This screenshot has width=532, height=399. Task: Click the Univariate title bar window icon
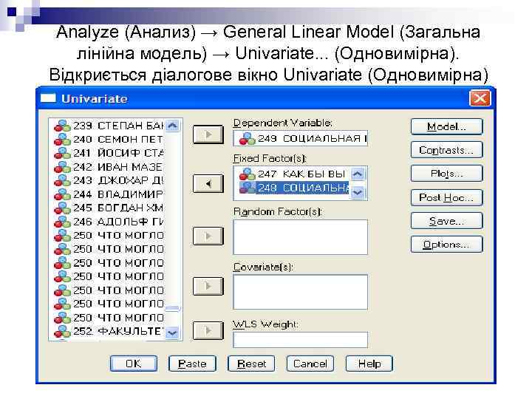(x=48, y=98)
